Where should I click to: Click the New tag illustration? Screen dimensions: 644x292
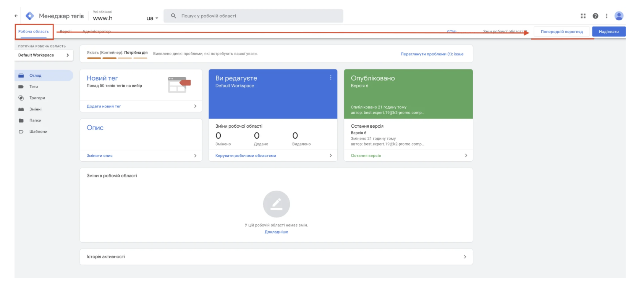(179, 84)
